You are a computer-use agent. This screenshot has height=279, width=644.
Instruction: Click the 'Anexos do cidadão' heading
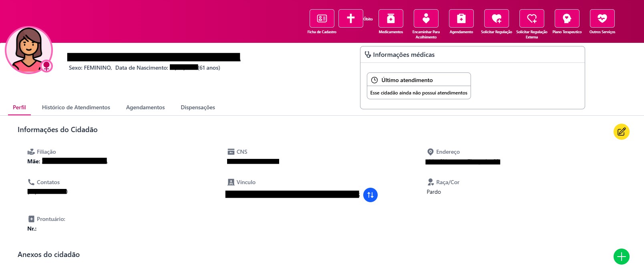tap(48, 255)
